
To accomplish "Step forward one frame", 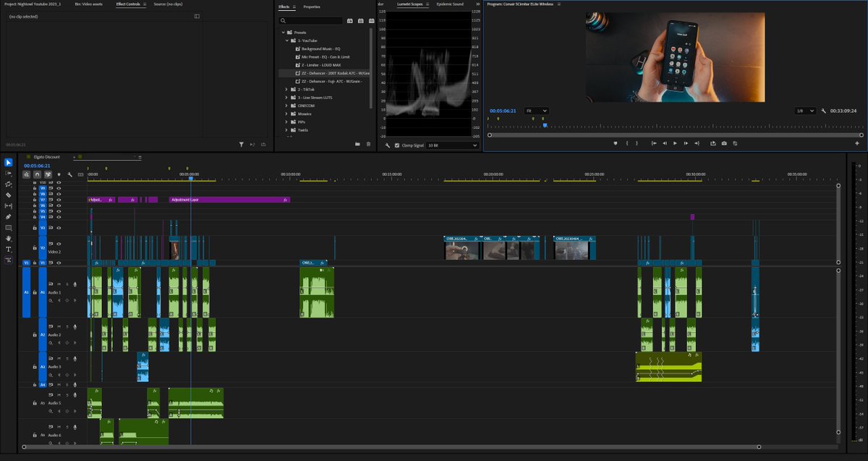I will pos(685,143).
